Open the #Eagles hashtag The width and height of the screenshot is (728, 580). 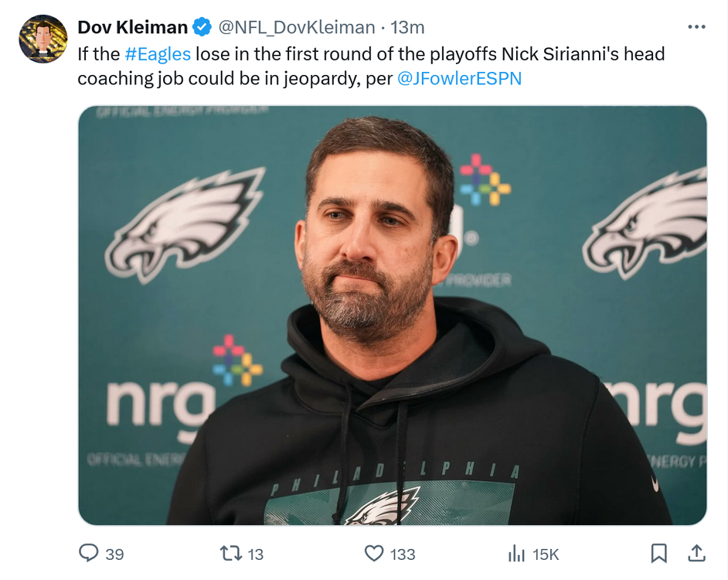point(157,55)
